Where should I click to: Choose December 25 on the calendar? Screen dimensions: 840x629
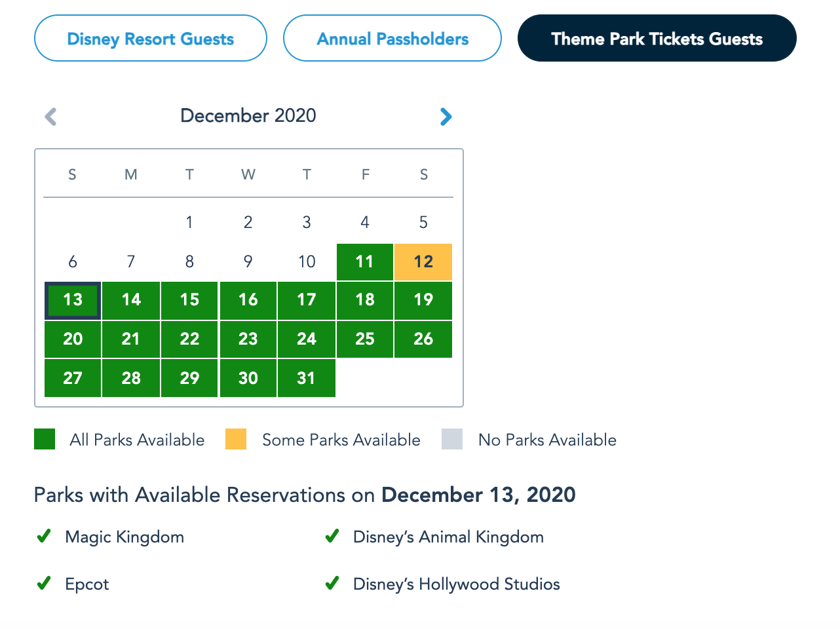click(x=364, y=339)
